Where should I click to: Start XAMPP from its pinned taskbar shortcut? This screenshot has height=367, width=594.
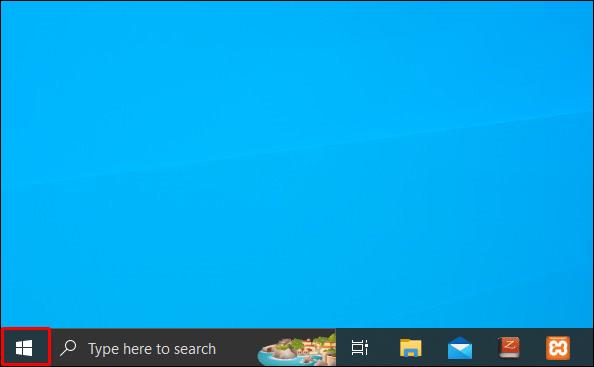click(558, 348)
